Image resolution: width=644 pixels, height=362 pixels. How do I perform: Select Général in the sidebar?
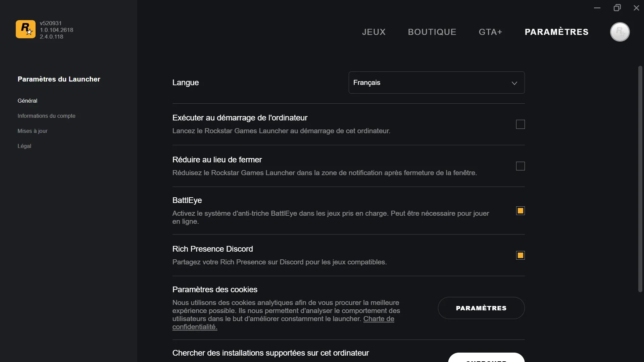pyautogui.click(x=27, y=101)
